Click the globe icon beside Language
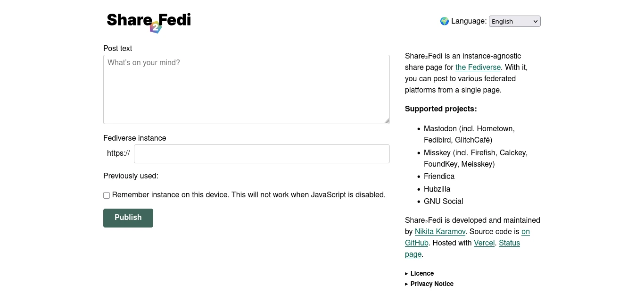 444,21
